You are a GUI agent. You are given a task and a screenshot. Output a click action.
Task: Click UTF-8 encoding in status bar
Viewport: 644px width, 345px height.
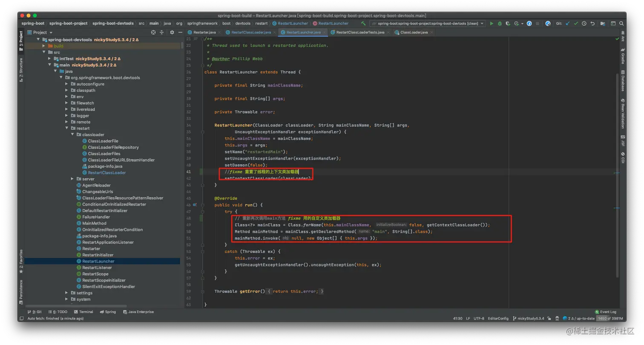click(479, 318)
